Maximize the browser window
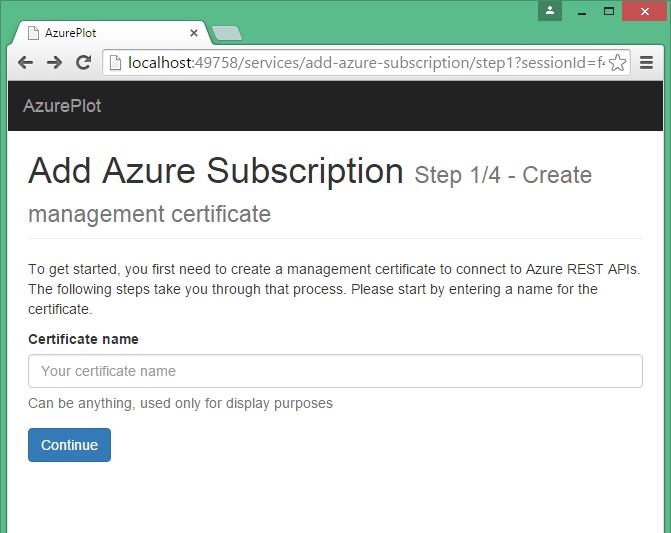 (609, 11)
